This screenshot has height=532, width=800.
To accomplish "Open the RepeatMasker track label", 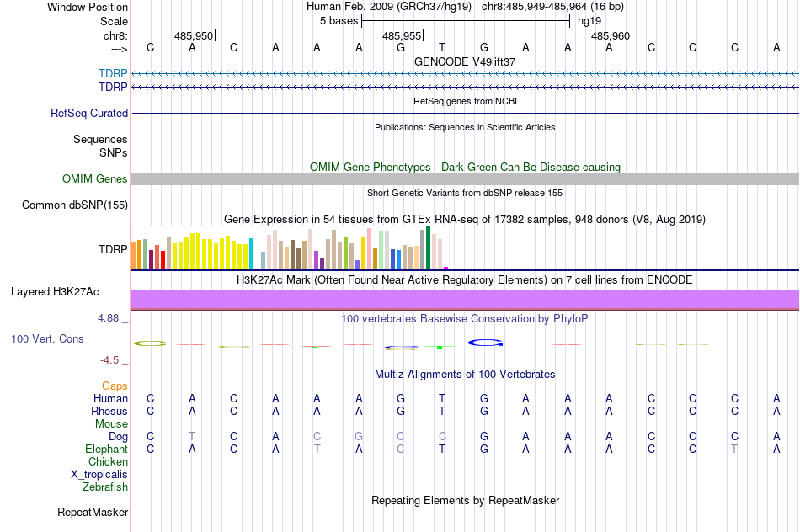I will click(x=93, y=512).
